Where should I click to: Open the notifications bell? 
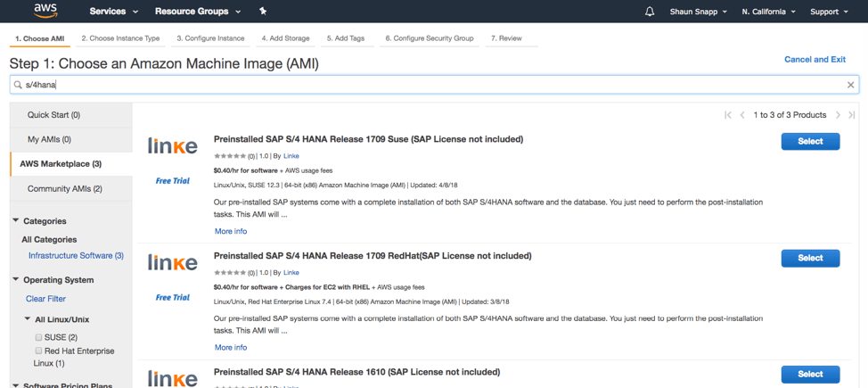(x=650, y=12)
